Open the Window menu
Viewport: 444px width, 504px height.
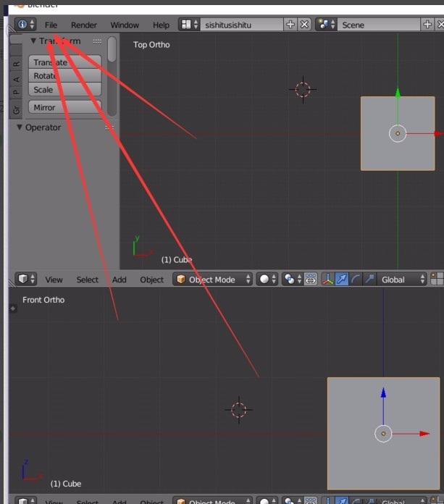tap(125, 25)
